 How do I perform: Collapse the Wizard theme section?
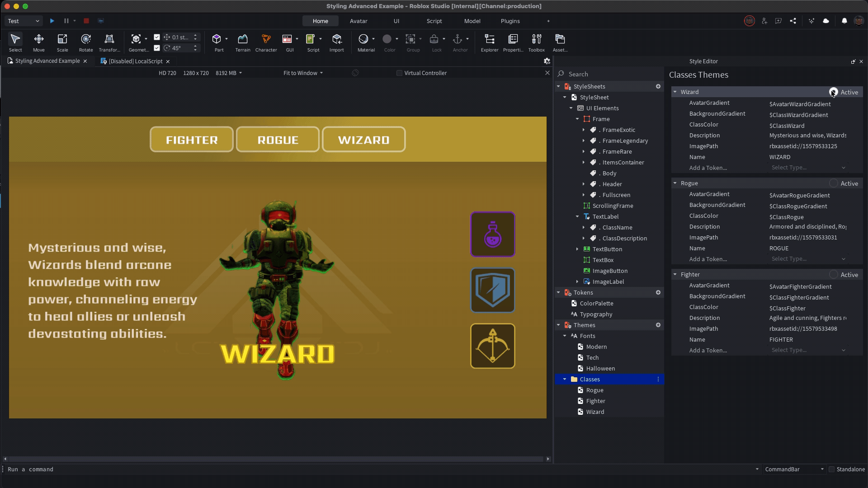click(x=675, y=92)
